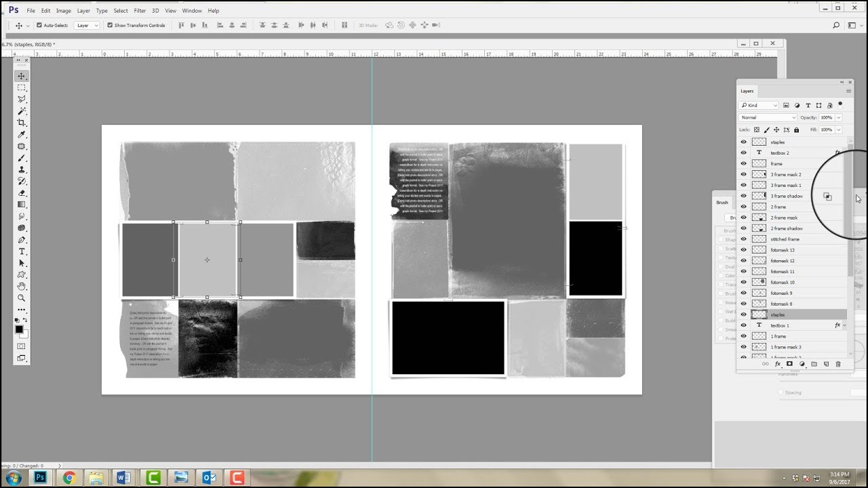Click Add layer style fx button
Viewport: 868px width, 488px height.
point(778,364)
